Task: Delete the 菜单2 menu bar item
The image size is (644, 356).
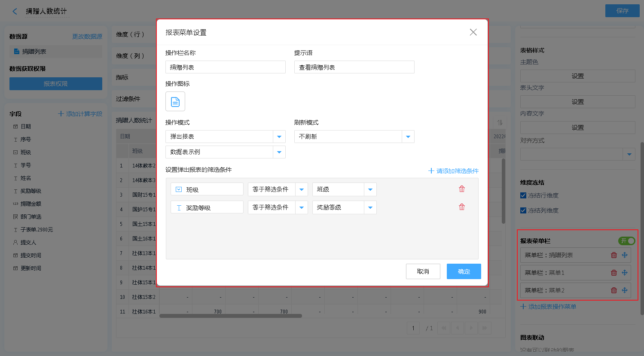Action: (614, 290)
